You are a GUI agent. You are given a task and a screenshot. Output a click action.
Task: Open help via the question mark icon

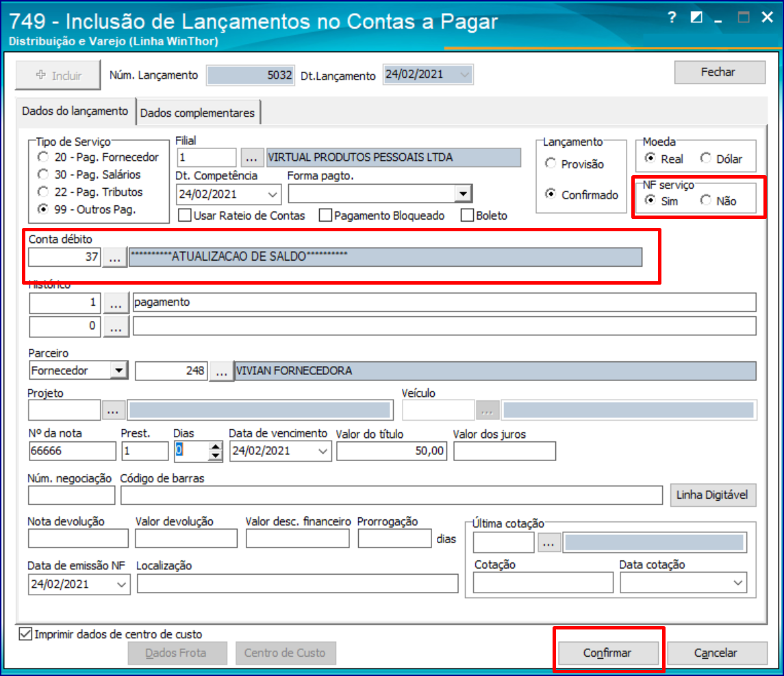(x=672, y=18)
